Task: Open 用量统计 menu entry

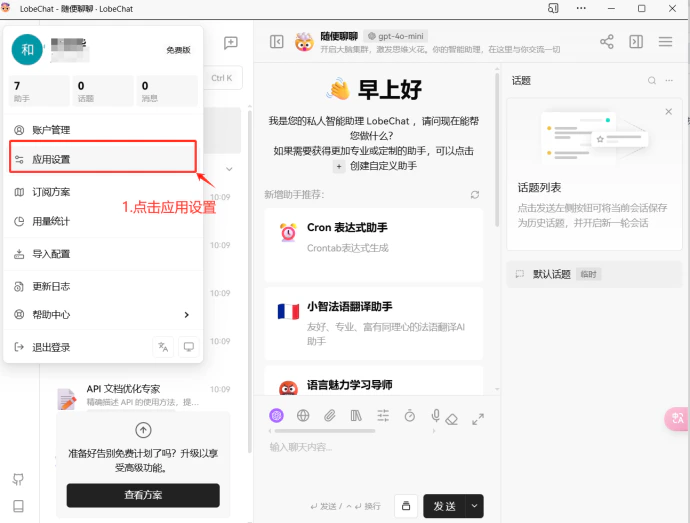Action: click(103, 221)
